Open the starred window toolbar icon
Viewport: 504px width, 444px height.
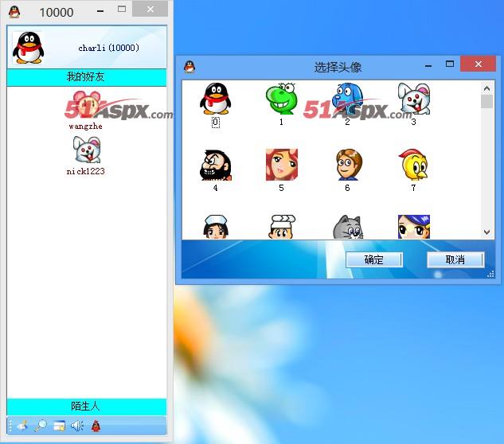pos(59,426)
